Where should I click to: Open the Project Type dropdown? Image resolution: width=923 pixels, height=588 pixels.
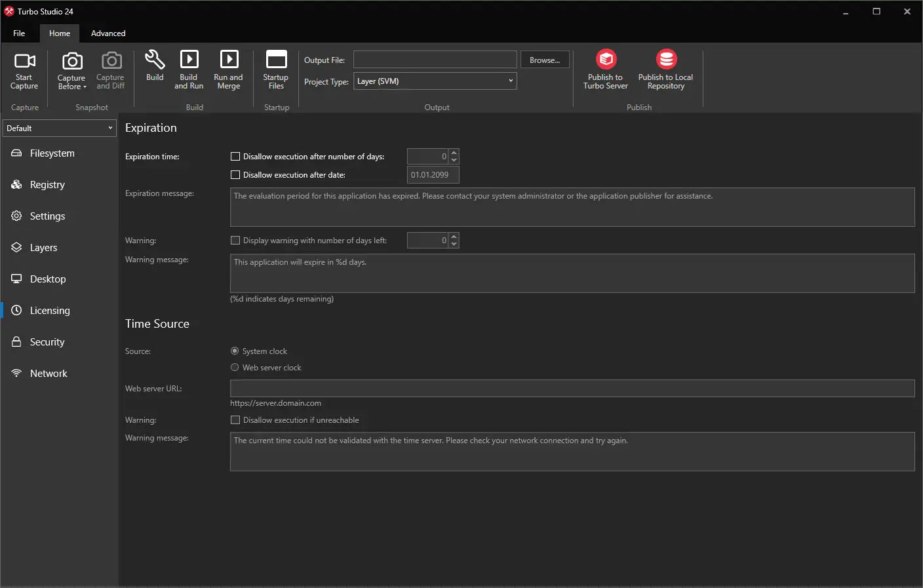coord(435,81)
